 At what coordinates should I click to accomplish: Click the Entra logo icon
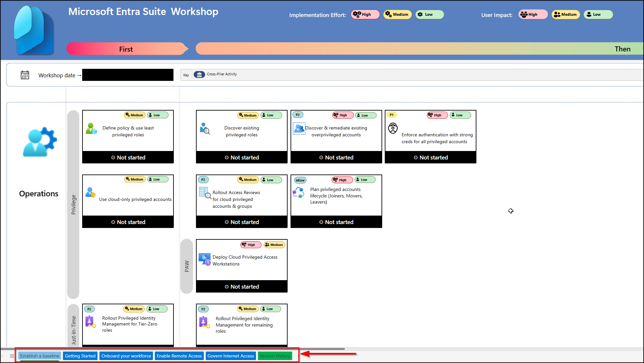coord(34,30)
